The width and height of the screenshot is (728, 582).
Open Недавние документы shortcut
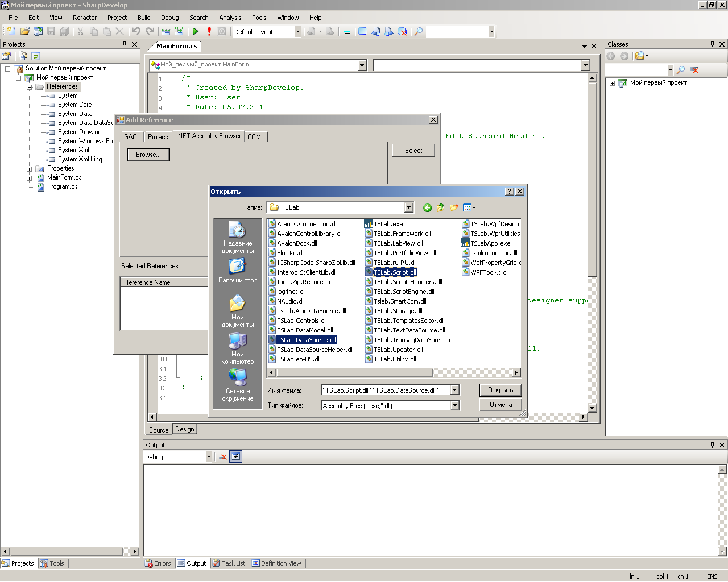(238, 237)
